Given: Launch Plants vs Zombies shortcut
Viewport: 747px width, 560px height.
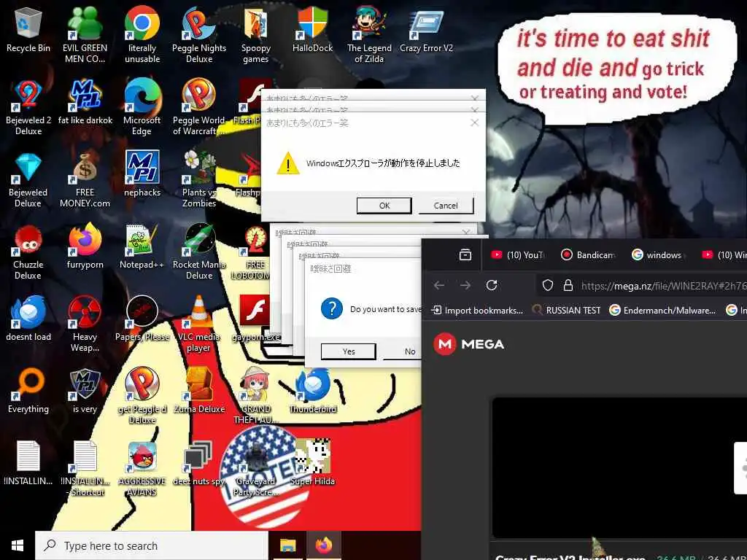Looking at the screenshot, I should 199,179.
